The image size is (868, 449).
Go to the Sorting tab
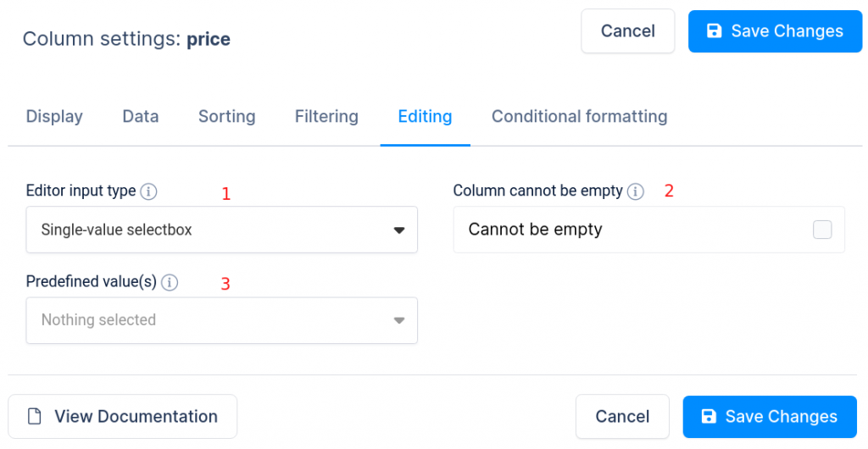227,116
